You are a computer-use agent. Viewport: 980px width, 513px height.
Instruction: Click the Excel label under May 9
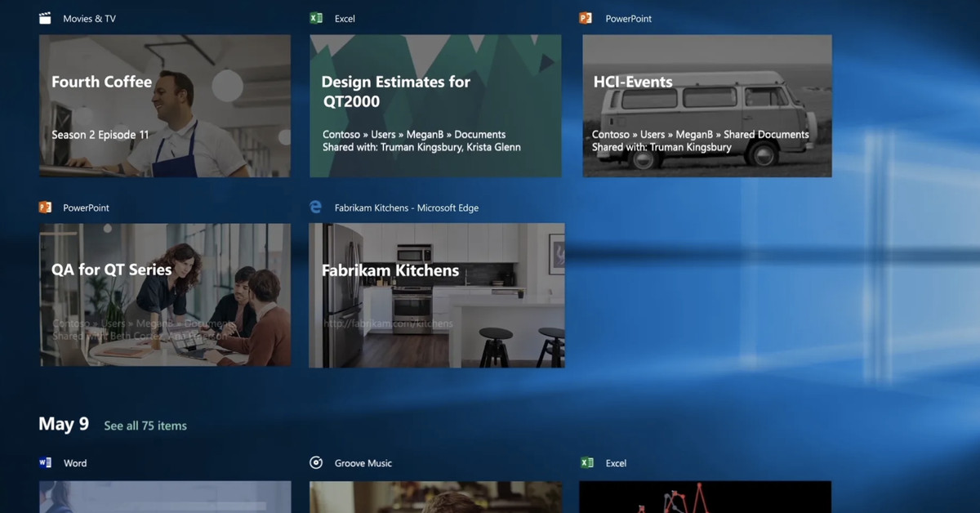(x=616, y=463)
